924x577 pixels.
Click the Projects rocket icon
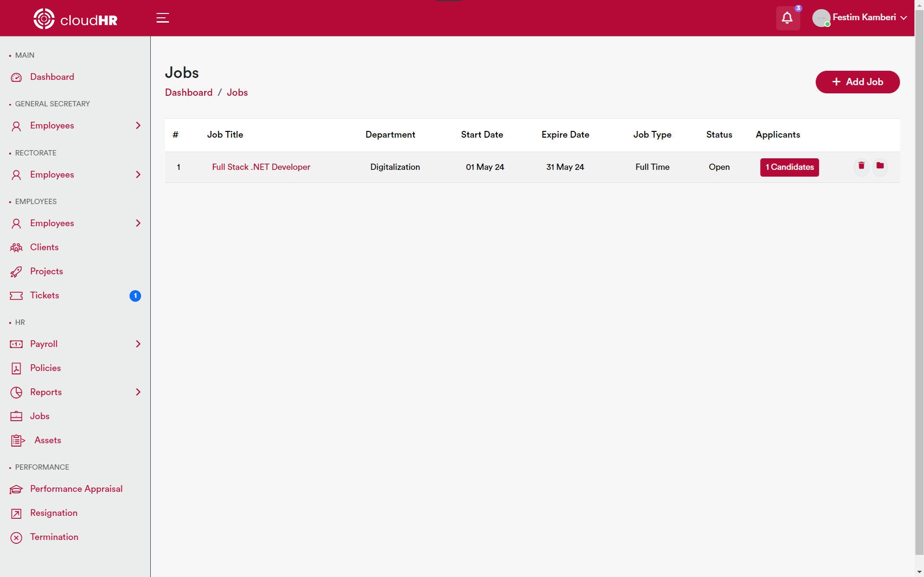click(x=16, y=272)
